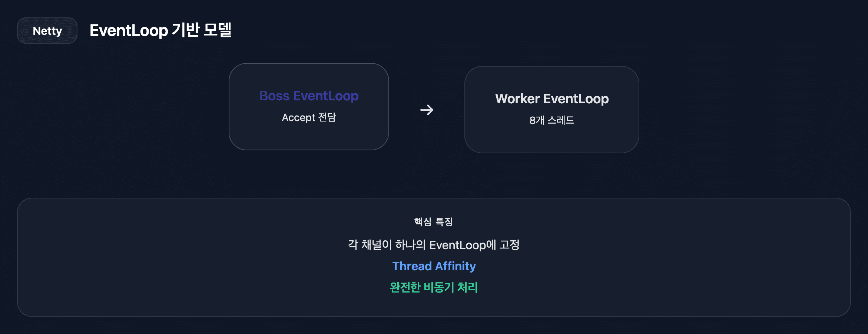Click the word 'Affinity' in the blue text
This screenshot has height=334, width=868.
click(455, 266)
